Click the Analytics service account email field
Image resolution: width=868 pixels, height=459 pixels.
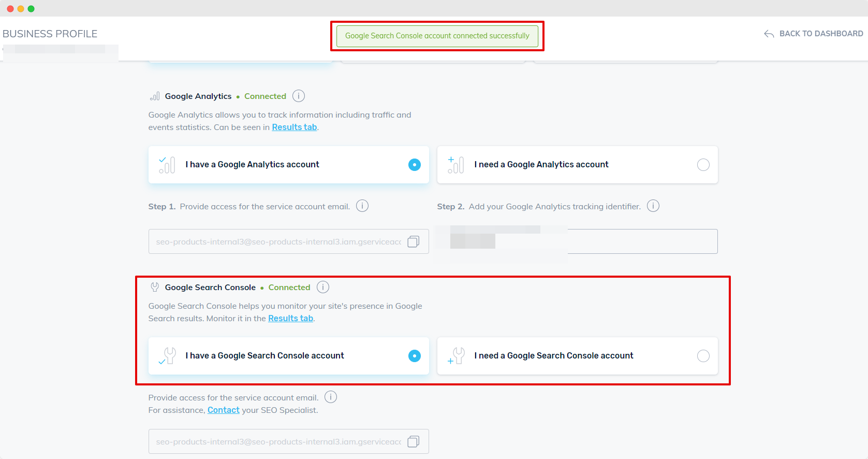289,241
